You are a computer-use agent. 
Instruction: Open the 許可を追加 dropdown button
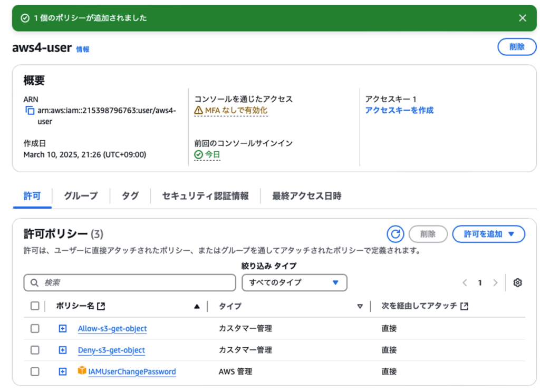(489, 234)
